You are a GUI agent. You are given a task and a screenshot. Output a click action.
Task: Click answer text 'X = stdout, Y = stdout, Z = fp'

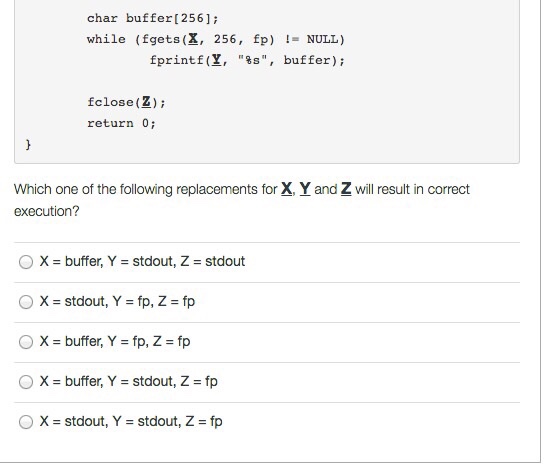[131, 422]
